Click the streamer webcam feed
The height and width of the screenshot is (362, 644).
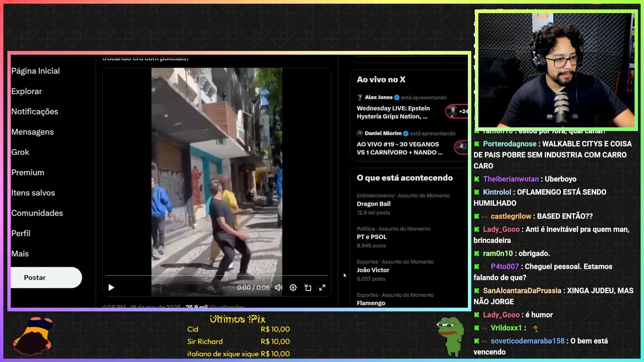click(x=556, y=70)
